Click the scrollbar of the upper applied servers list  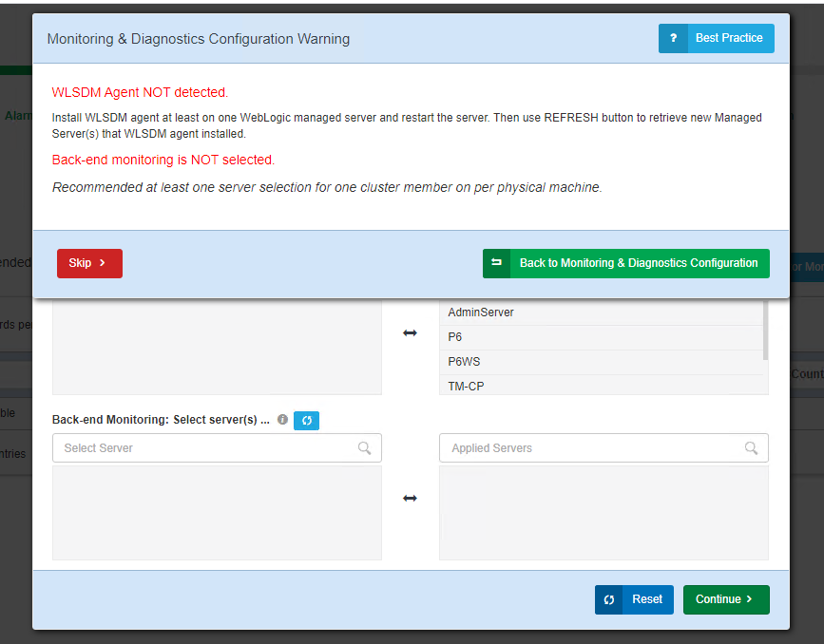tap(765, 331)
